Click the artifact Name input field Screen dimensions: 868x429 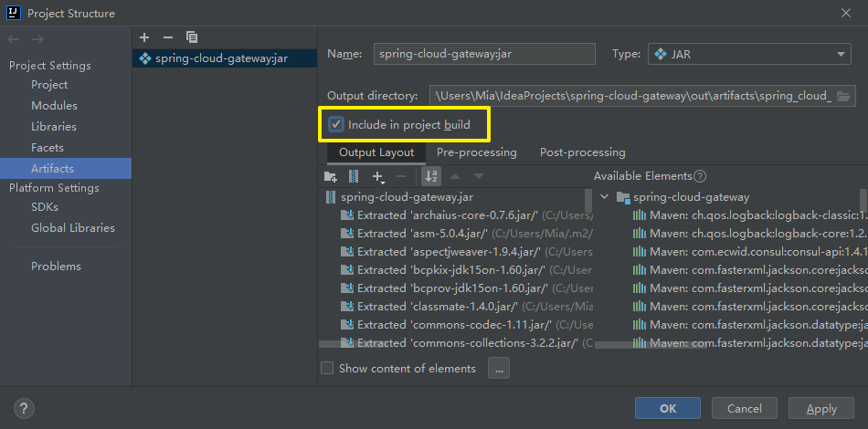[484, 54]
